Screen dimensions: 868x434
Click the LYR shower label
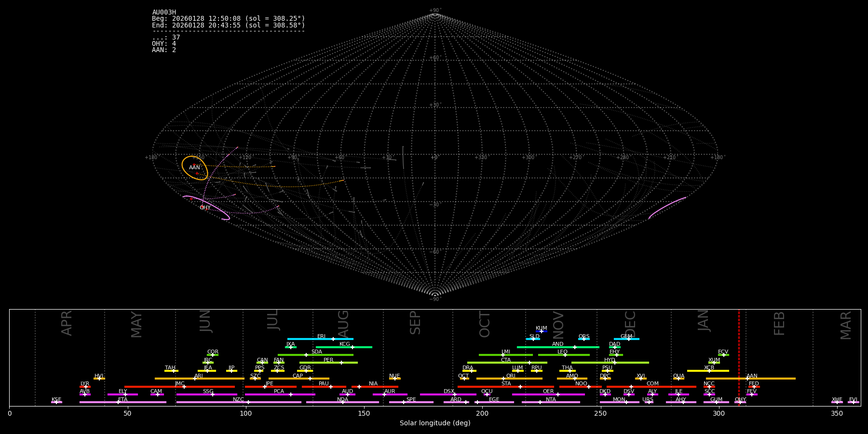click(85, 384)
